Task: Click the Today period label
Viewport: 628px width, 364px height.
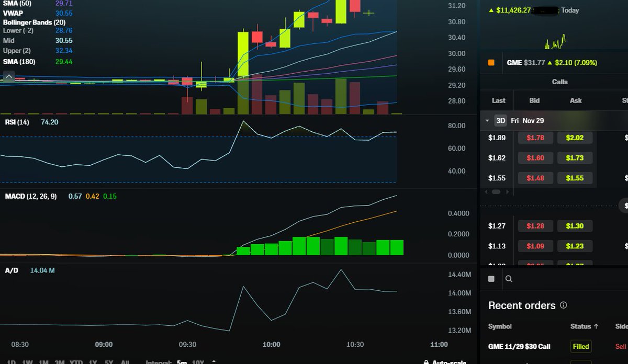Action: pos(570,10)
